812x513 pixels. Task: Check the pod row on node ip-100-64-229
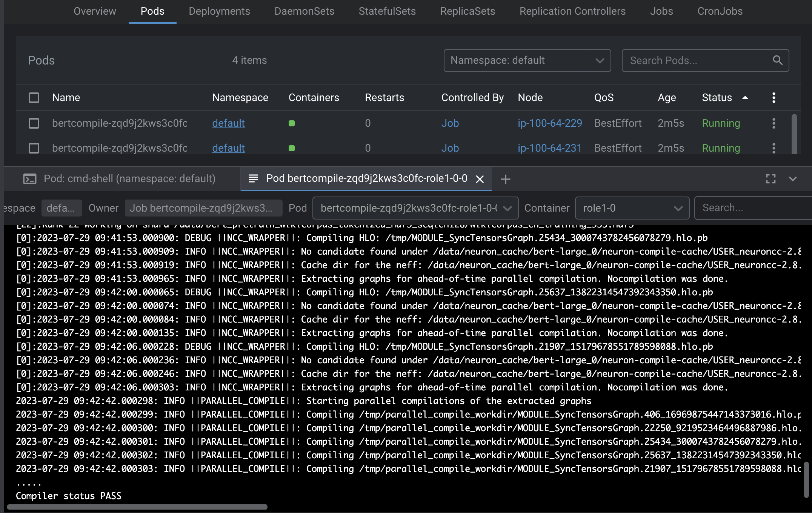tap(34, 123)
